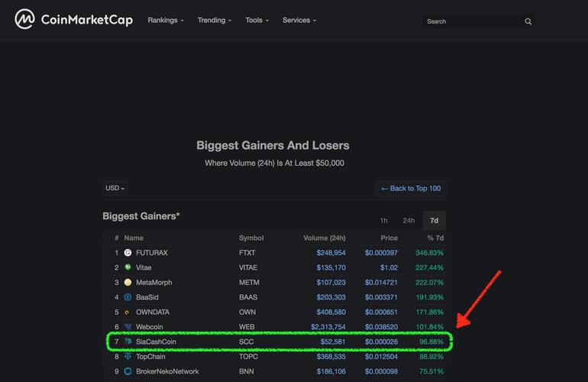Click the MetaMorph coin icon
Screen dimensions: 588x382
click(128, 283)
